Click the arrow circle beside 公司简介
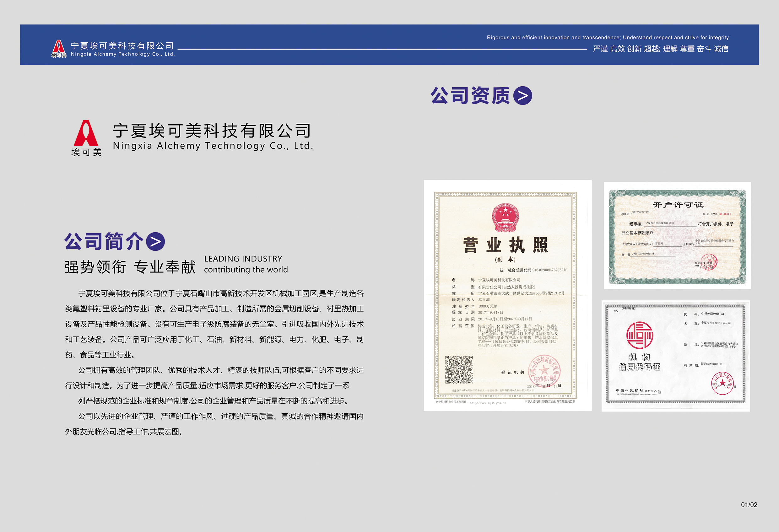779x532 pixels. [x=155, y=242]
